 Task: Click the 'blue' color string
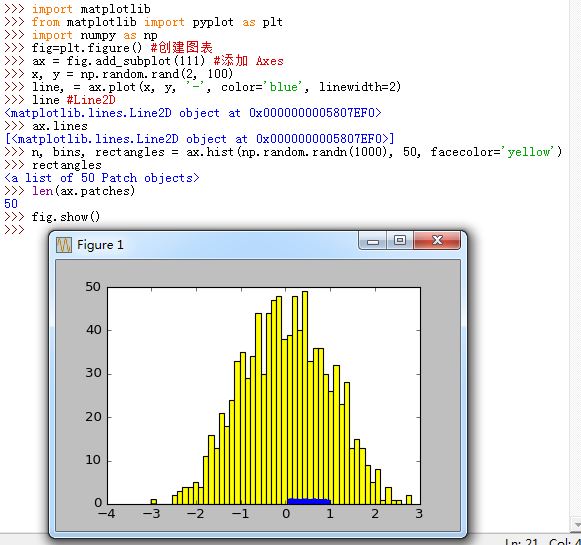click(x=284, y=87)
